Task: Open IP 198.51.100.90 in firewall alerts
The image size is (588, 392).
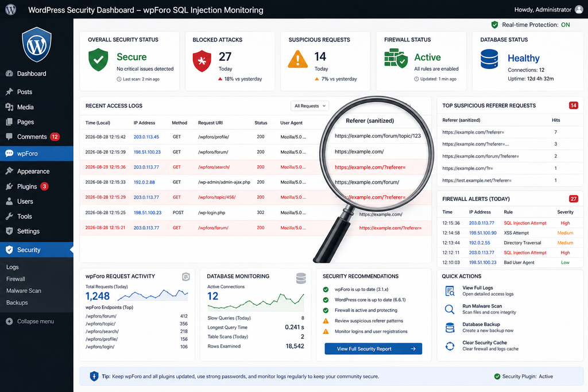Action: pyautogui.click(x=482, y=232)
